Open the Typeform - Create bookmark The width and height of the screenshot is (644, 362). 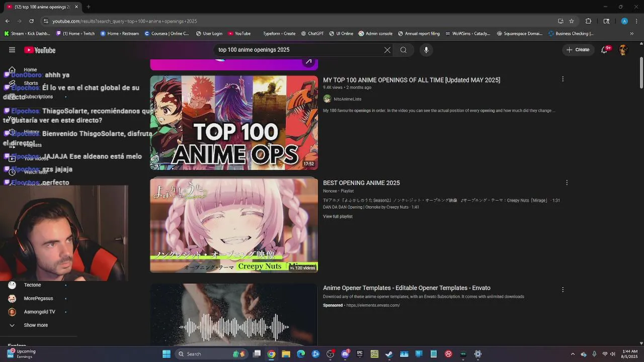click(279, 34)
